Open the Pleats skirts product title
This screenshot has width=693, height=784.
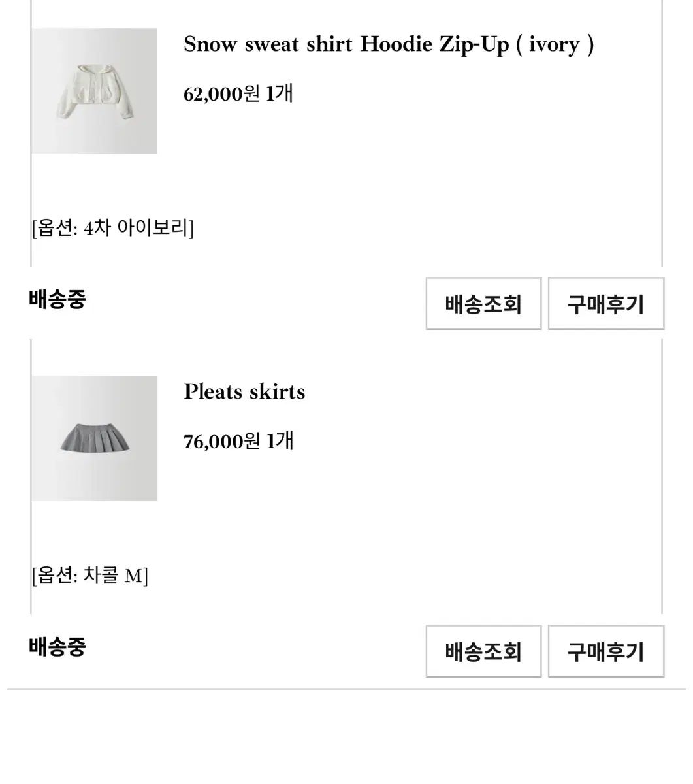244,392
